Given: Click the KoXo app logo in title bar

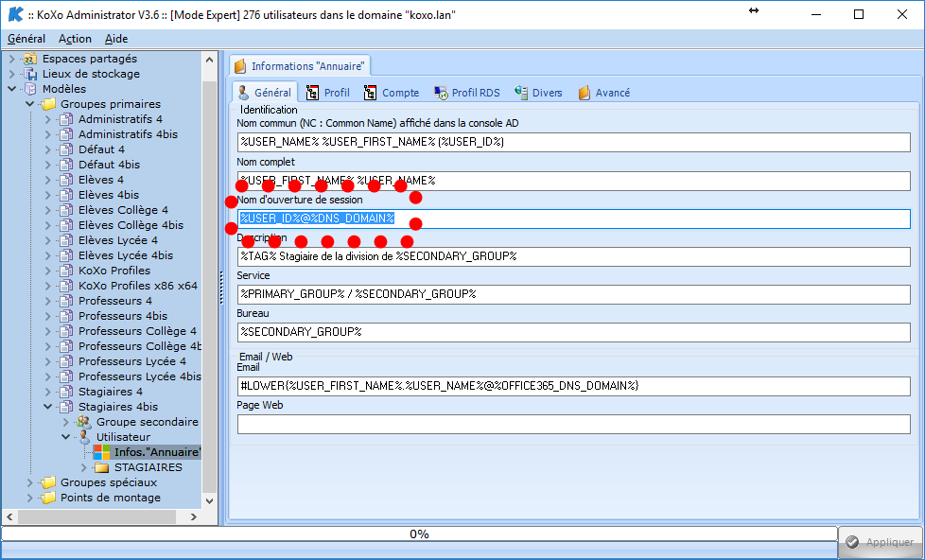Looking at the screenshot, I should click(16, 15).
